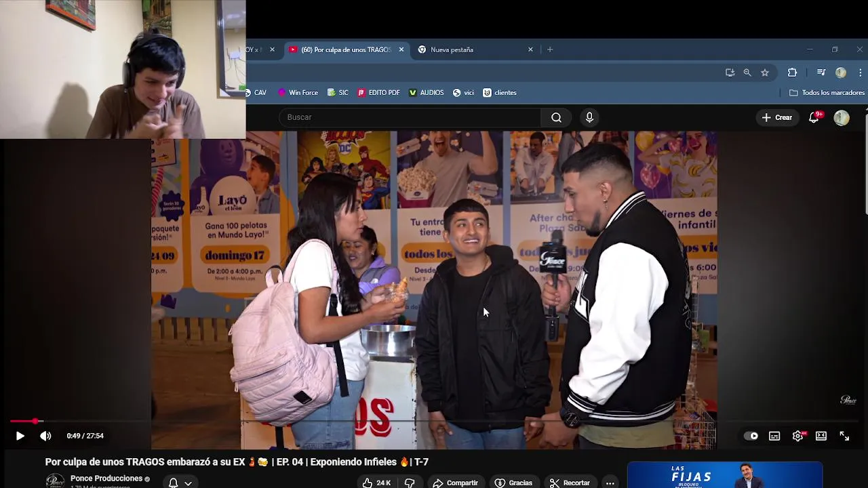
Task: Like the video with thumbs up
Action: point(376,483)
